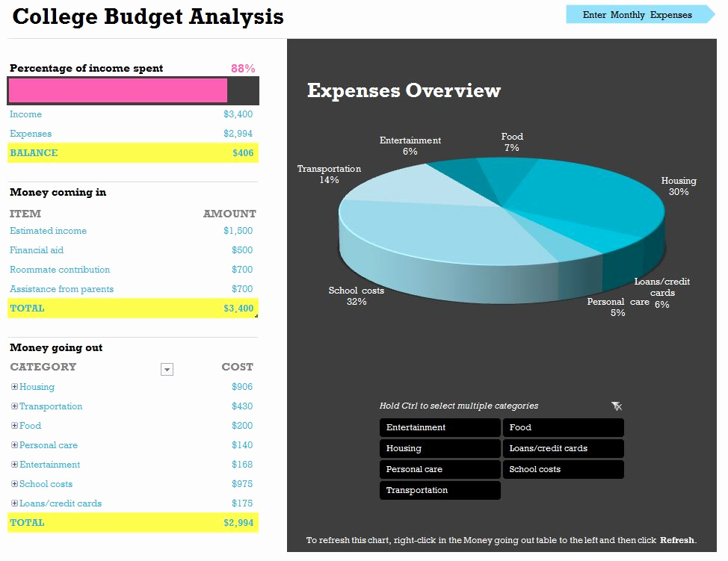Click the Money going out heading

pyautogui.click(x=56, y=347)
